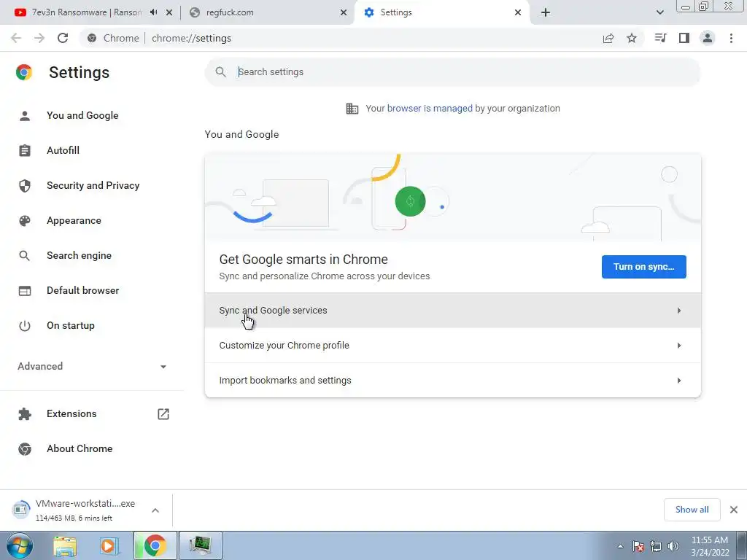Open Security and Privacy section

click(93, 186)
